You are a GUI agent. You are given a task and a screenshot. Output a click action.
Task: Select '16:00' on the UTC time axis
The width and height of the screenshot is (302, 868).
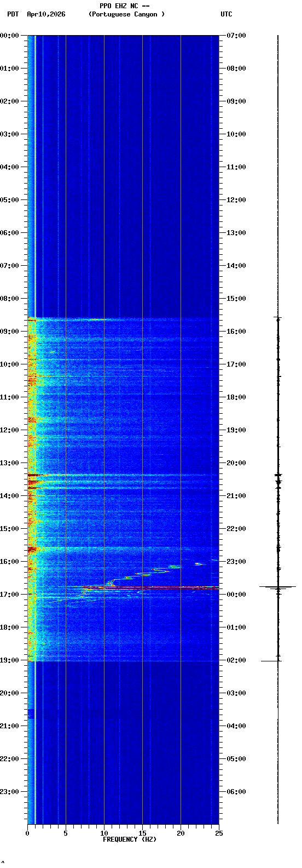click(236, 332)
